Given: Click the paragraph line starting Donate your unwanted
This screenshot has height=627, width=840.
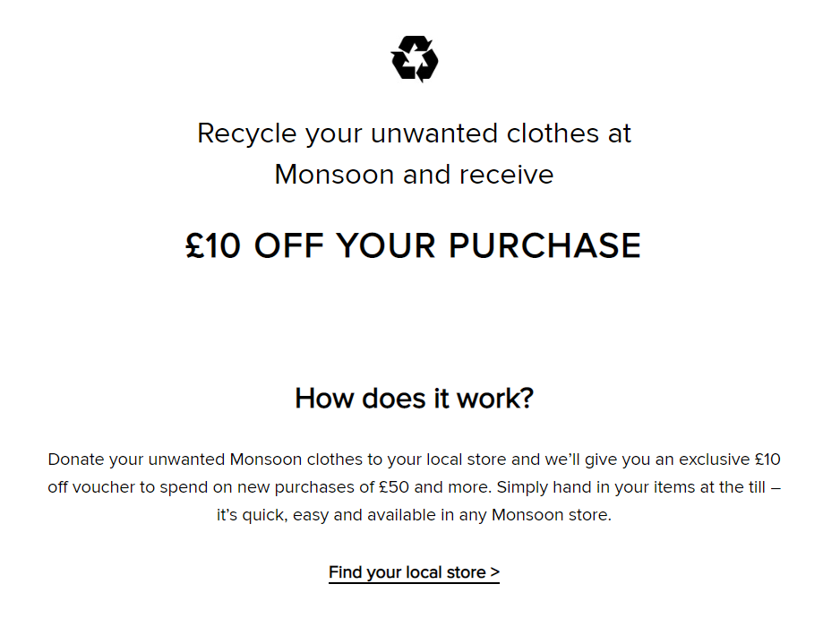Looking at the screenshot, I should coord(414,460).
